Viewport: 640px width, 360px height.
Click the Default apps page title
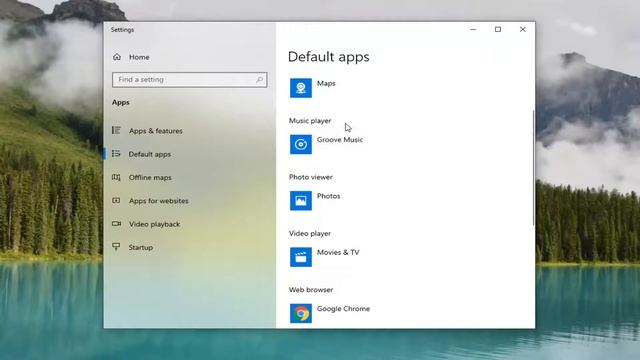[x=329, y=57]
